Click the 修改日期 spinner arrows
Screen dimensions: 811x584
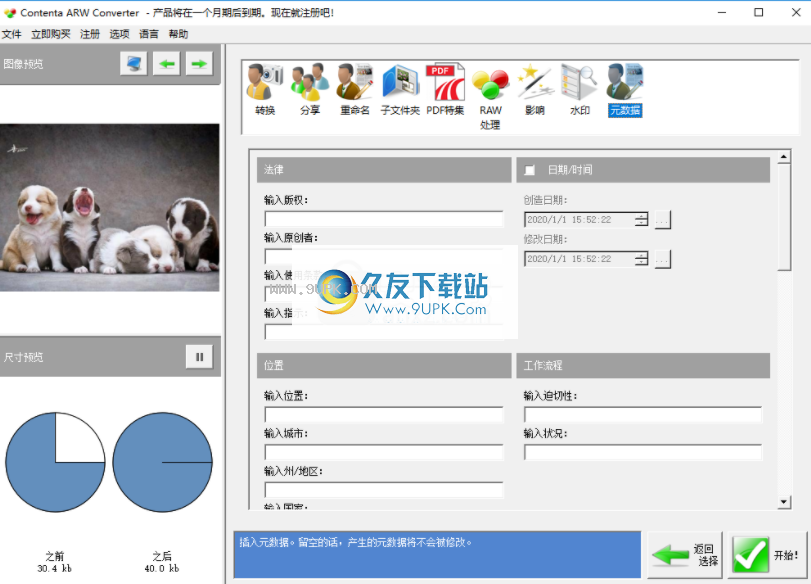(641, 259)
